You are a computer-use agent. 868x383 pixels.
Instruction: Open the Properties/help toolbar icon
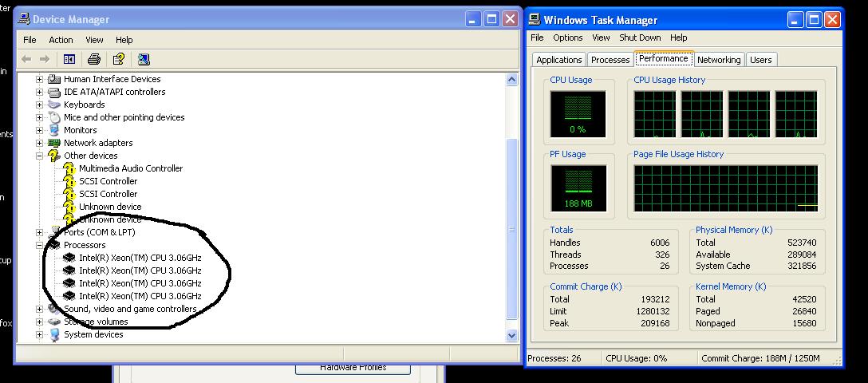118,59
